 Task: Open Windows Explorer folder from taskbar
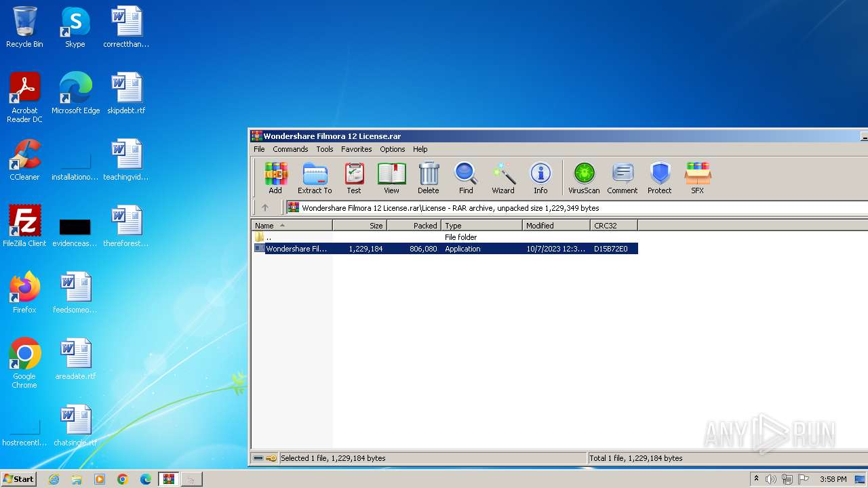coord(77,479)
